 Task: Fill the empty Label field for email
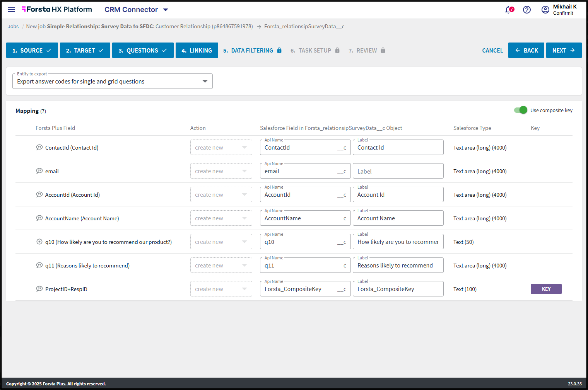tap(398, 171)
